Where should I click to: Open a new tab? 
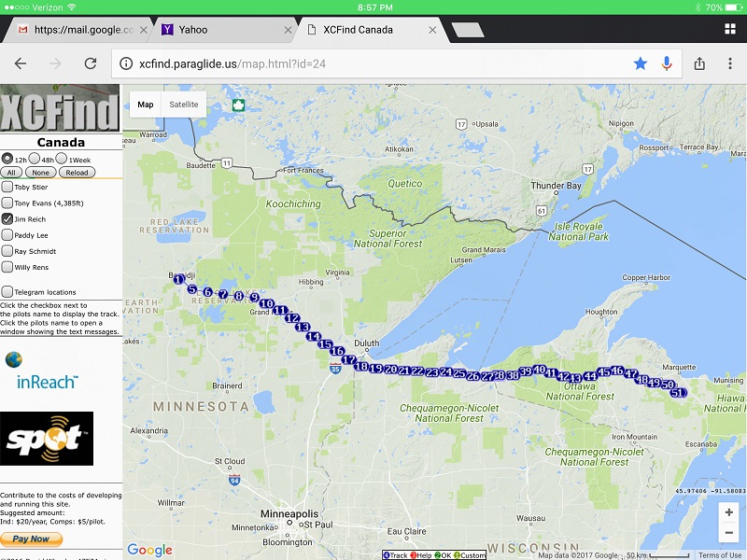point(468,30)
